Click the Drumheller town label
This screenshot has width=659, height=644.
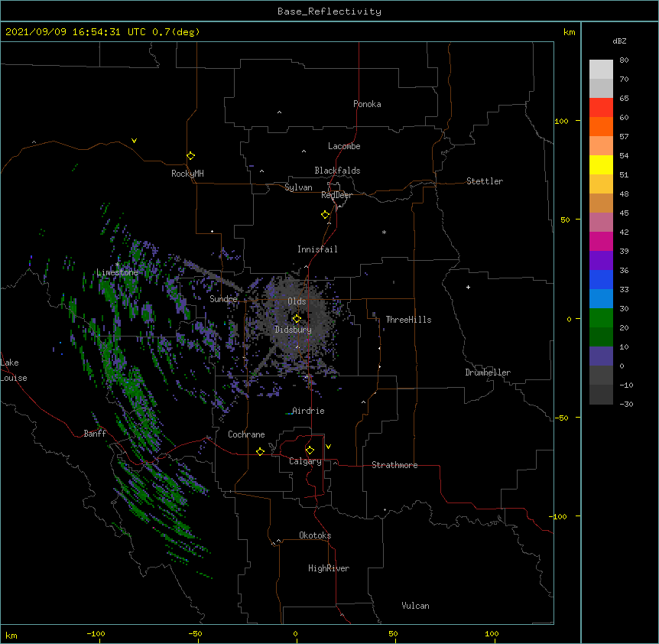click(x=488, y=372)
